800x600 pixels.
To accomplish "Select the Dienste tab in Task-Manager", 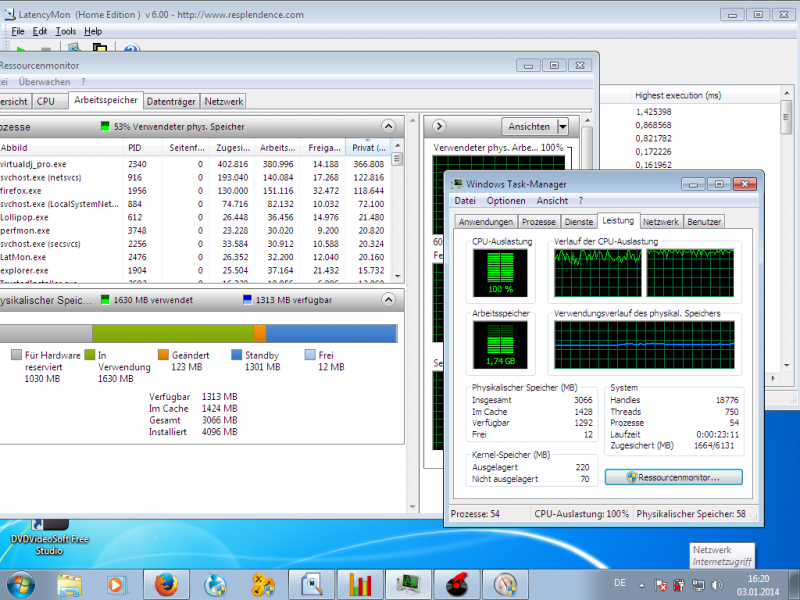I will point(579,222).
